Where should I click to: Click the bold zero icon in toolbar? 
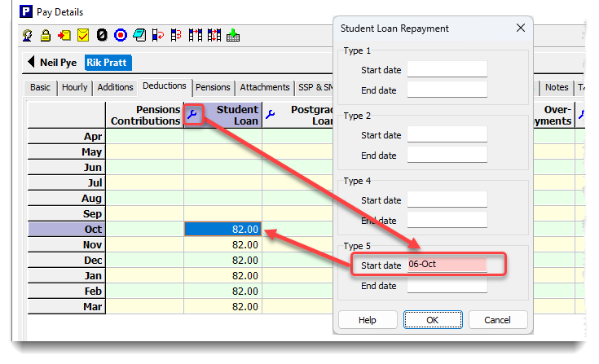(x=102, y=35)
